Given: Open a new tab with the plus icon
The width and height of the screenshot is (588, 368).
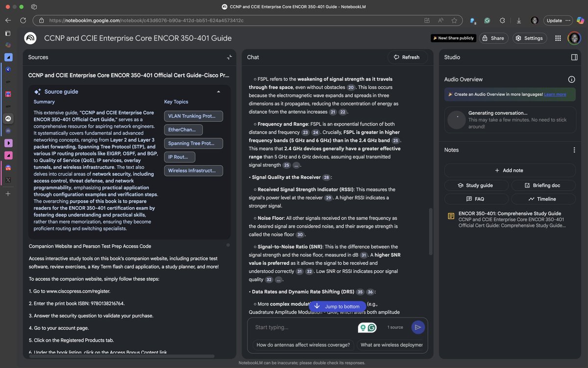Looking at the screenshot, I should point(8,194).
